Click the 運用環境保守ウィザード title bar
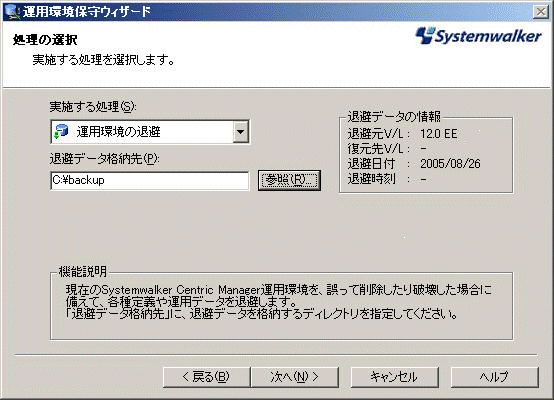The image size is (554, 400). [269, 12]
